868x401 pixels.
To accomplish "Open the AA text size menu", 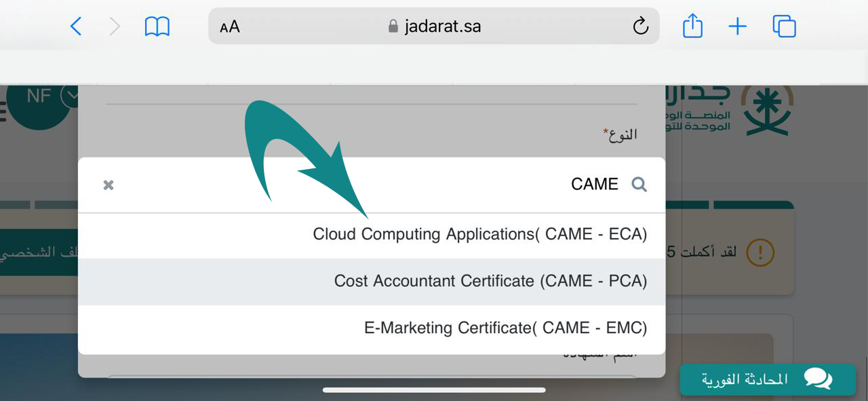I will click(230, 27).
